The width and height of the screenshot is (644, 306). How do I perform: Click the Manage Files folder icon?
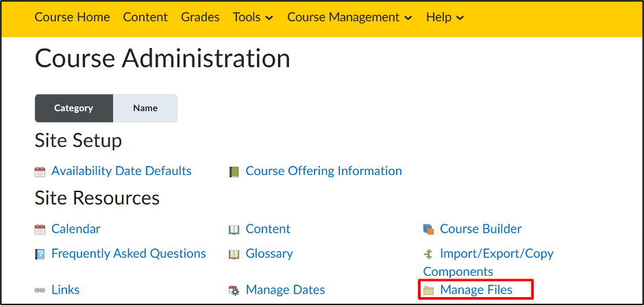click(429, 290)
